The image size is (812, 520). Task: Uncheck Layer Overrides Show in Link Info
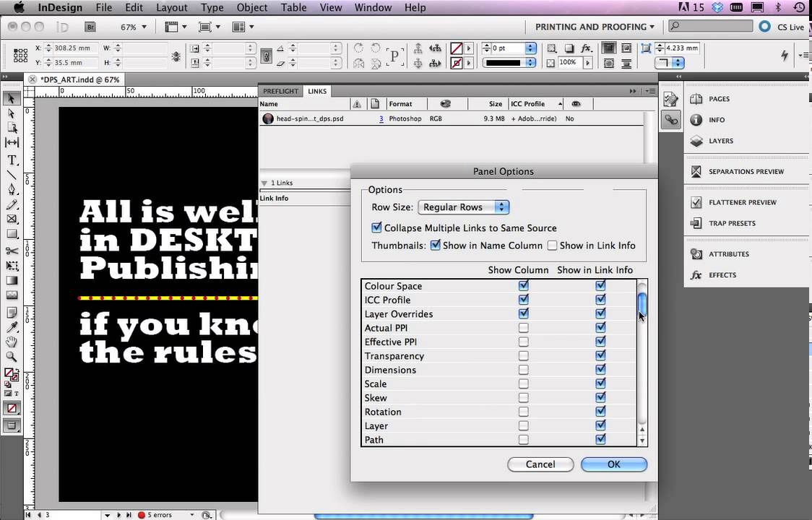tap(600, 313)
